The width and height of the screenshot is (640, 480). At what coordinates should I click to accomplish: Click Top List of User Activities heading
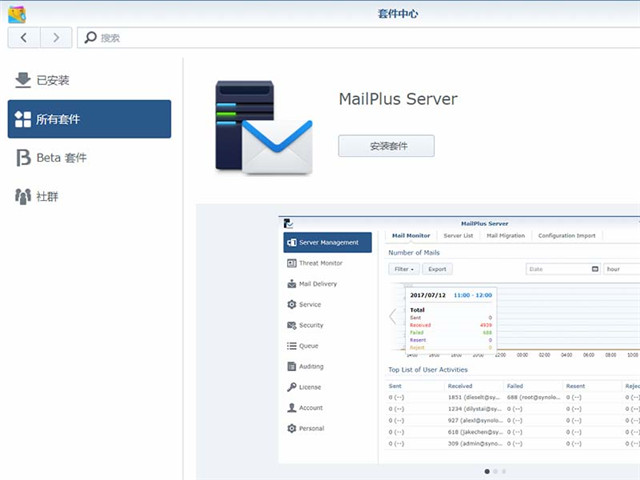pyautogui.click(x=428, y=369)
